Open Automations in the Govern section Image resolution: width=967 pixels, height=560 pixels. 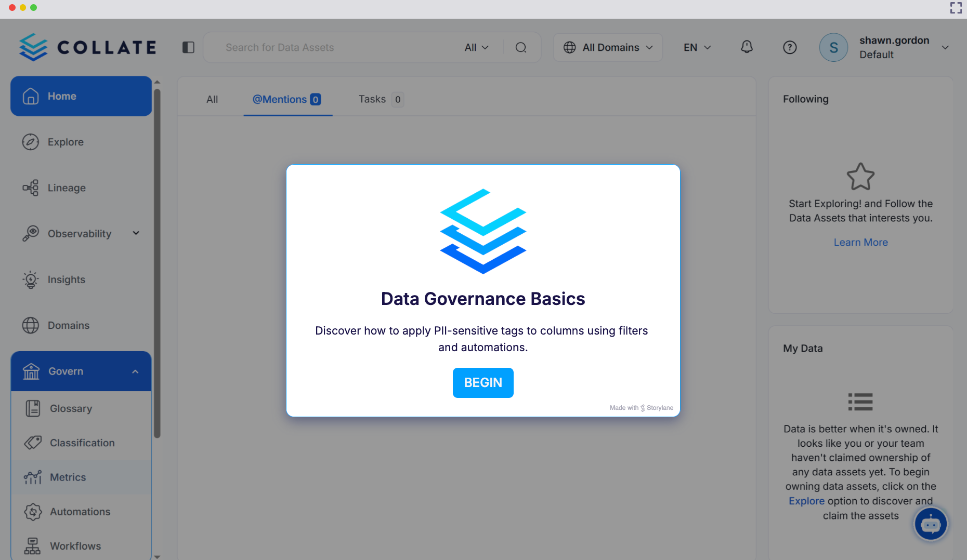coord(80,512)
